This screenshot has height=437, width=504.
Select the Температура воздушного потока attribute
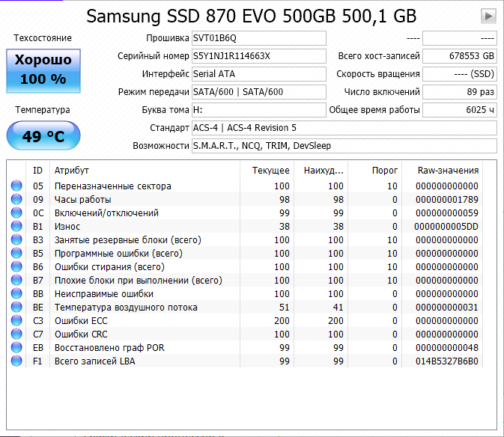[x=126, y=308]
